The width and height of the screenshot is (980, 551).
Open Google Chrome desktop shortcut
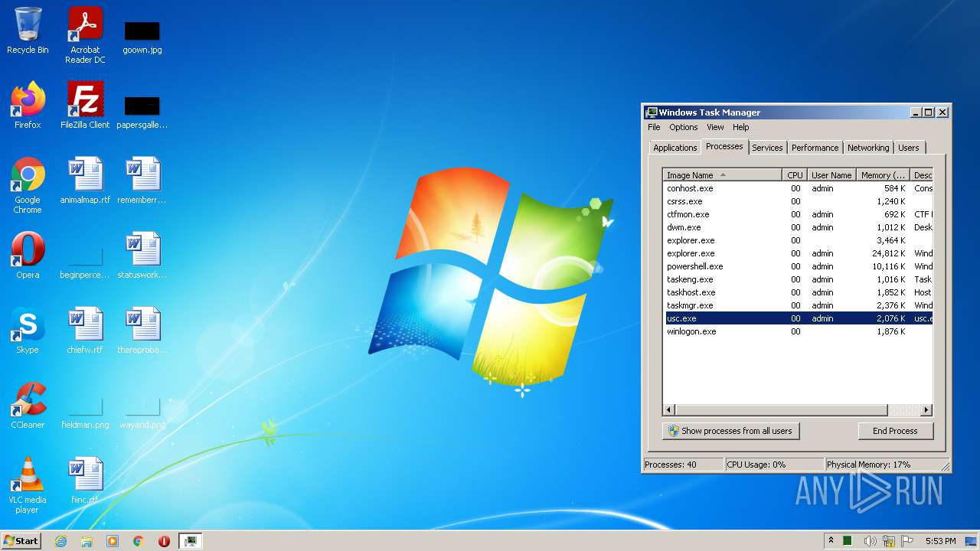tap(28, 185)
